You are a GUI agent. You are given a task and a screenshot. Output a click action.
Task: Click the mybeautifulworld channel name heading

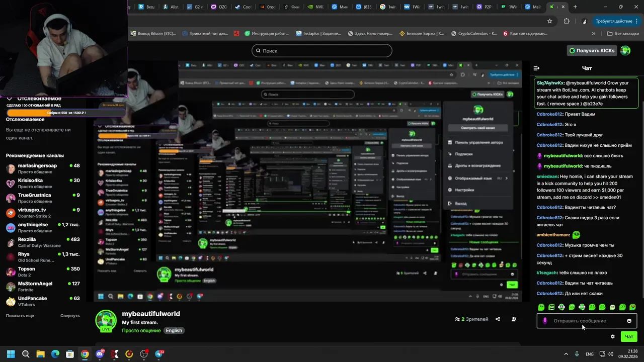coord(151,314)
